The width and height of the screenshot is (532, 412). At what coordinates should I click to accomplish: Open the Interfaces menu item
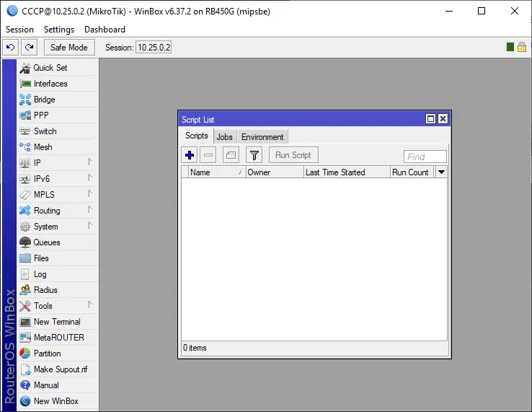[58, 84]
